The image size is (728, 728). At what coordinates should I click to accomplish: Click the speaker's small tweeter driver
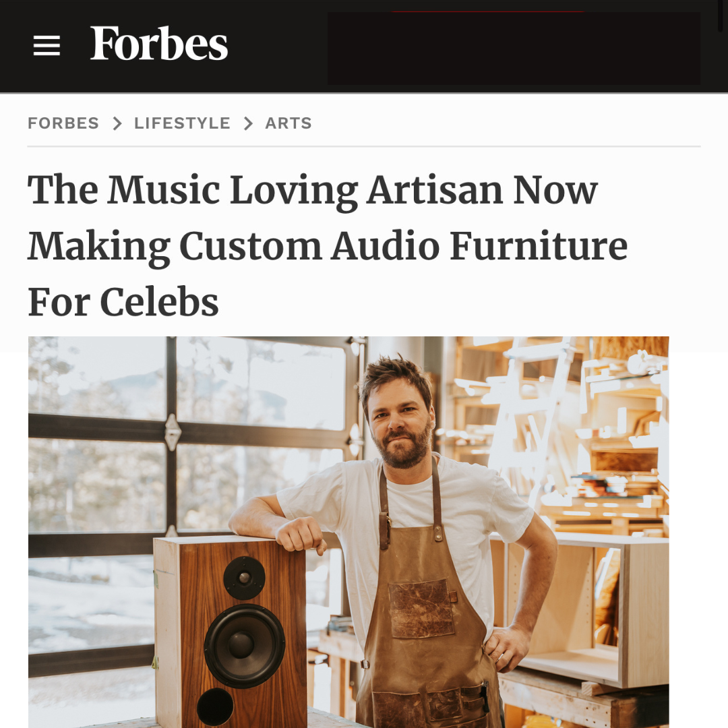[x=244, y=578]
